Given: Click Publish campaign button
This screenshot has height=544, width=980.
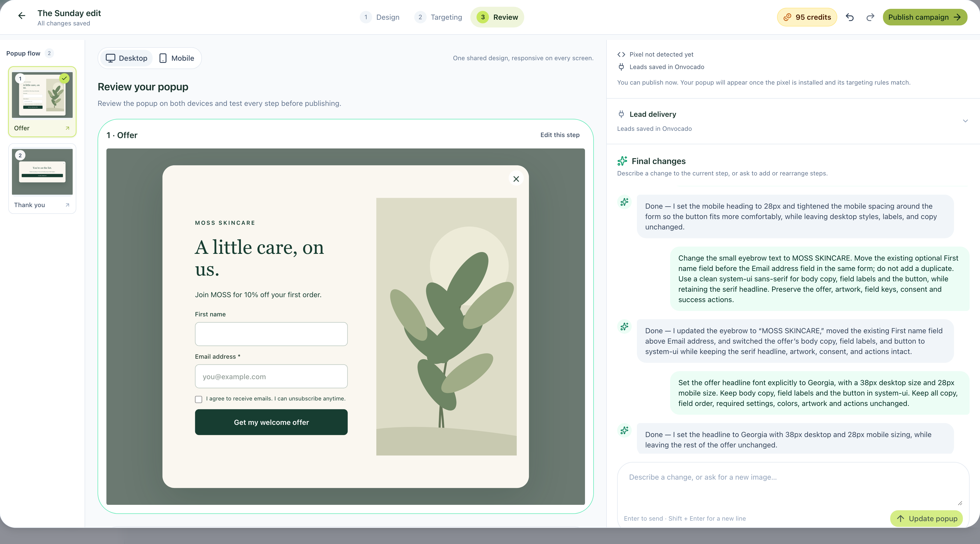Looking at the screenshot, I should point(925,17).
